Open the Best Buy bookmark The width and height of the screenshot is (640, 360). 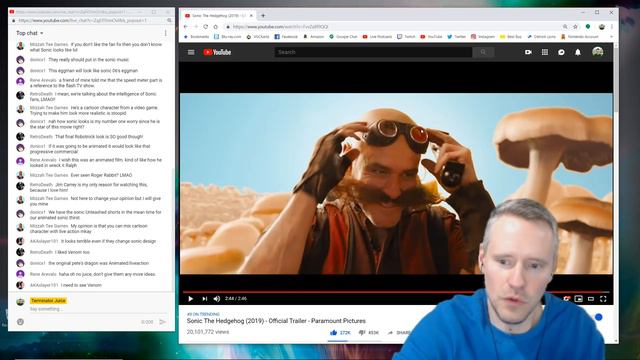tap(511, 37)
